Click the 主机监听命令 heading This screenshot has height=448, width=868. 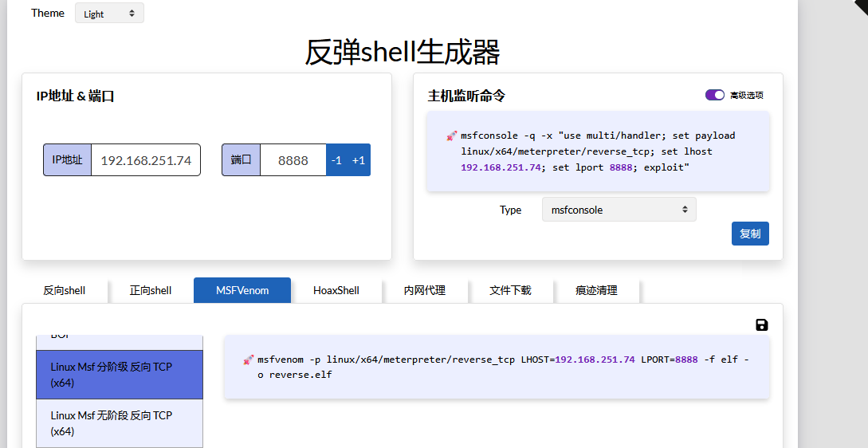pyautogui.click(x=466, y=96)
